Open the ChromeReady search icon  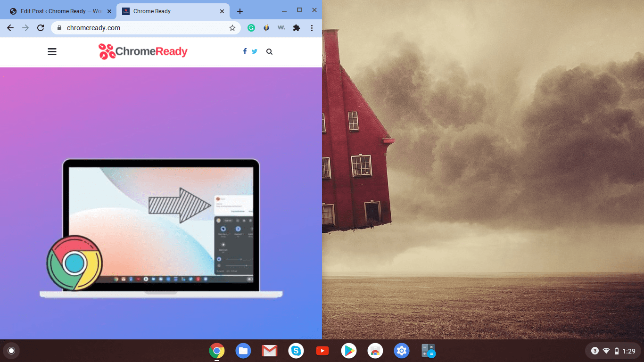(269, 52)
